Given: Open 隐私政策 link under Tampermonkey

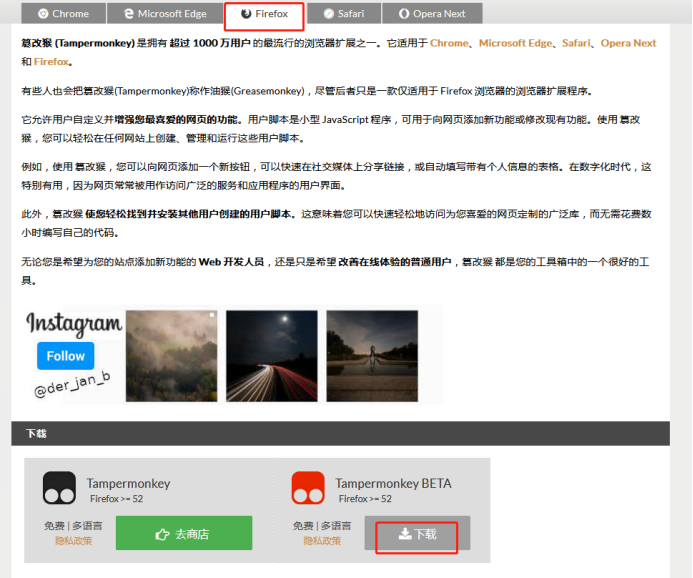Looking at the screenshot, I should coord(73,541).
